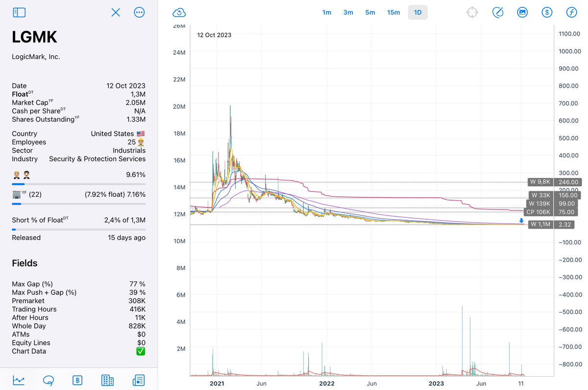Click the 2022 label on time axis
The image size is (588, 390).
pos(326,383)
